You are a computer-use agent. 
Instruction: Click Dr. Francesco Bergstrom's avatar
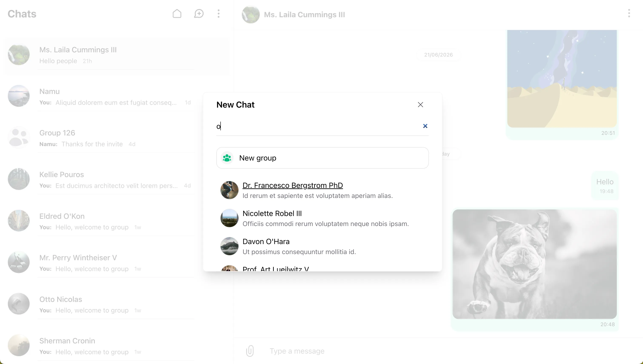coord(229,190)
